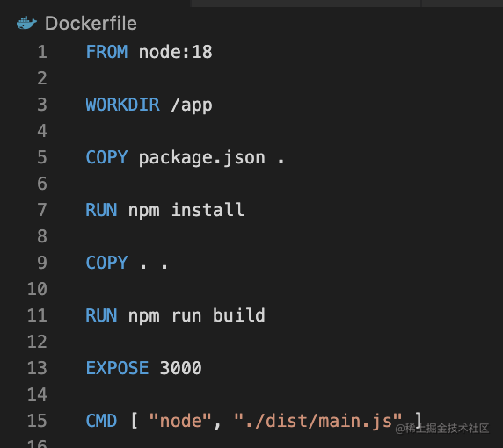Viewport: 503px width, 448px height.
Task: Click the port number 3000
Action: (181, 368)
